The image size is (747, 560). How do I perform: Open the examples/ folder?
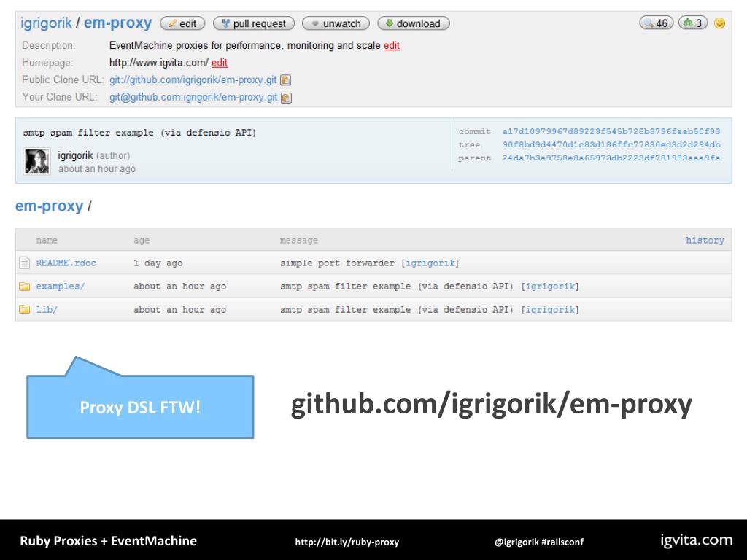pos(60,286)
